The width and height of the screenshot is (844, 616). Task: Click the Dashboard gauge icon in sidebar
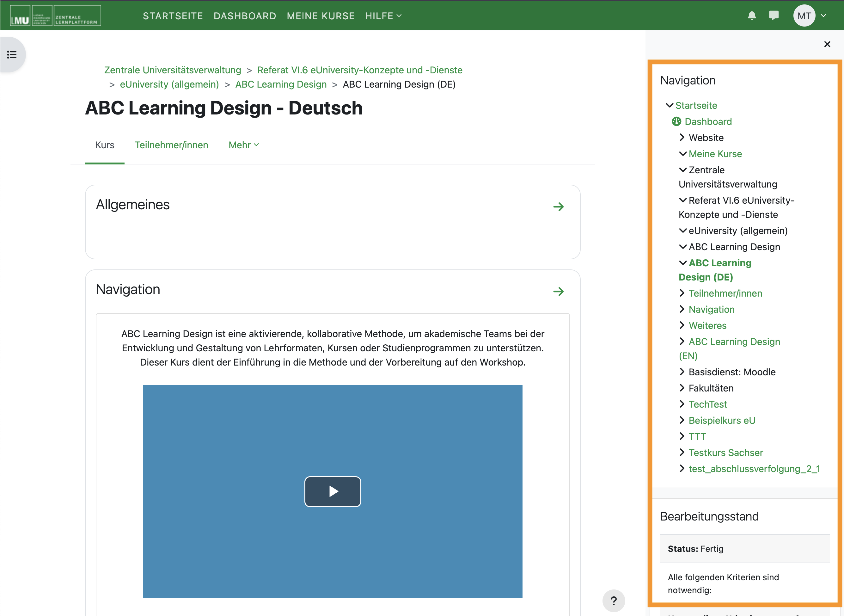click(x=676, y=121)
